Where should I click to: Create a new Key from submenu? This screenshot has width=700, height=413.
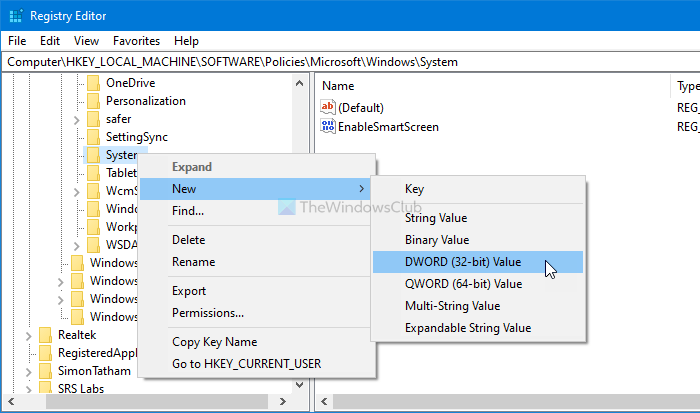point(478,189)
